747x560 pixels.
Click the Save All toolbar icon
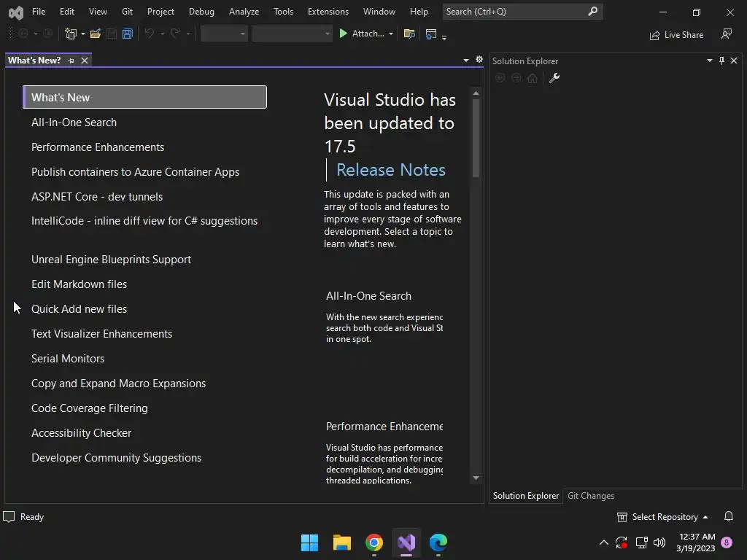pyautogui.click(x=127, y=34)
